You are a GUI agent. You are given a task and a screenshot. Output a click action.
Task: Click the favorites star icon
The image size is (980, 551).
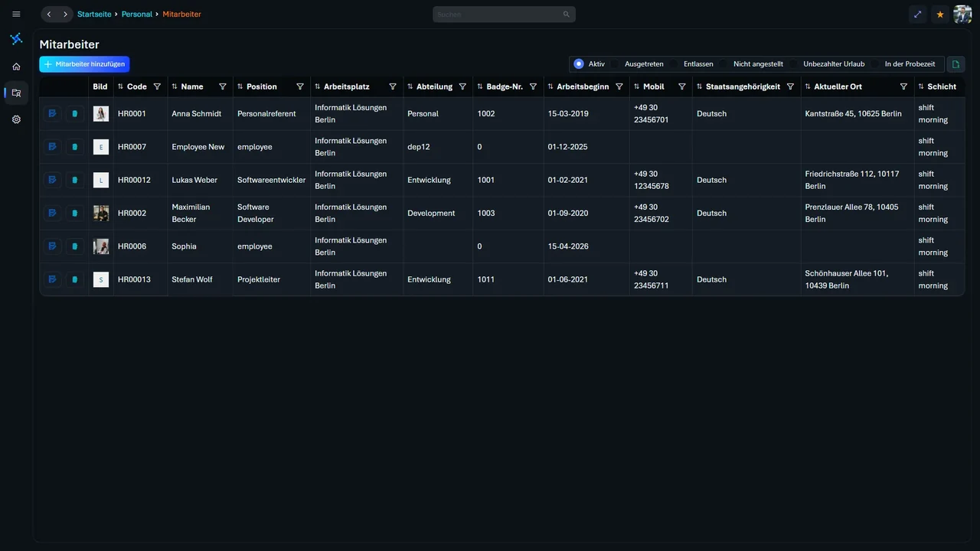pyautogui.click(x=940, y=15)
